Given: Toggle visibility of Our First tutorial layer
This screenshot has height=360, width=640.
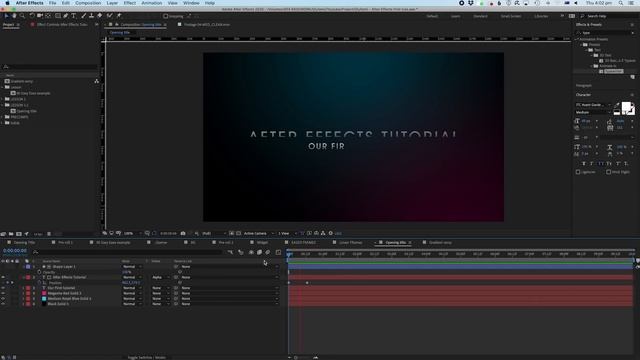Looking at the screenshot, I should 3,288.
